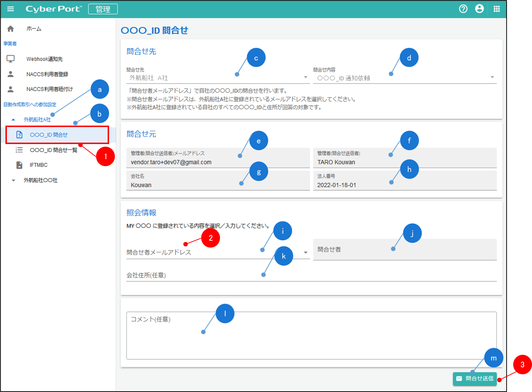Expand the 外航船社OO社 tree section
This screenshot has height=392, width=532.
click(13, 180)
